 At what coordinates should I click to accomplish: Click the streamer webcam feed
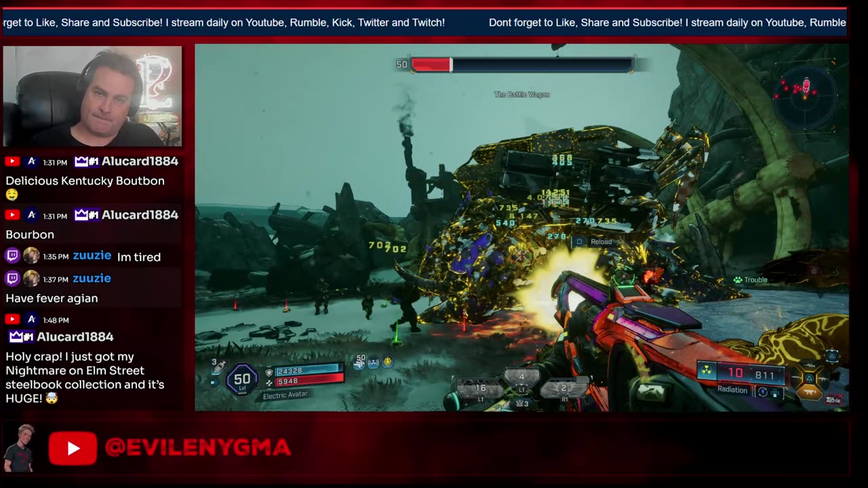coord(92,96)
